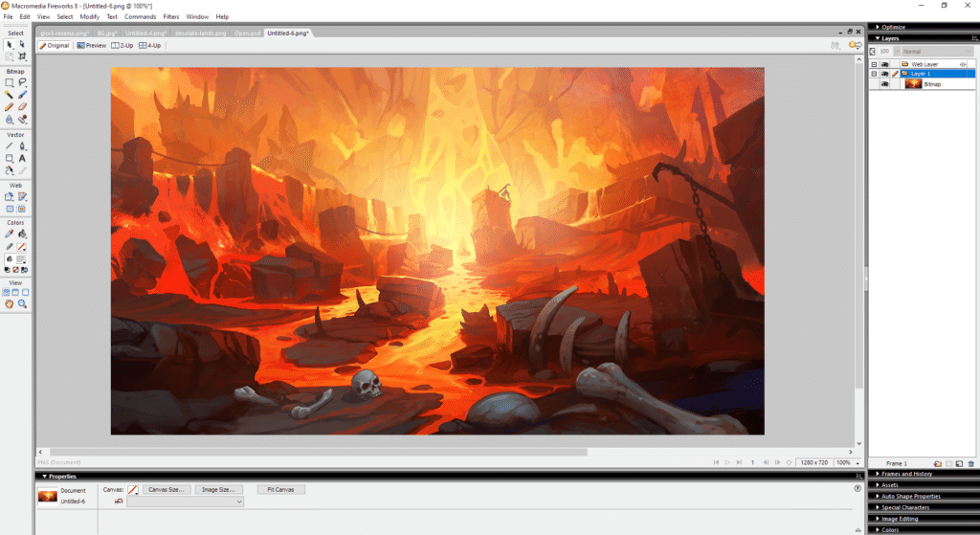Click the Canvas Size button
980x535 pixels.
(x=167, y=489)
